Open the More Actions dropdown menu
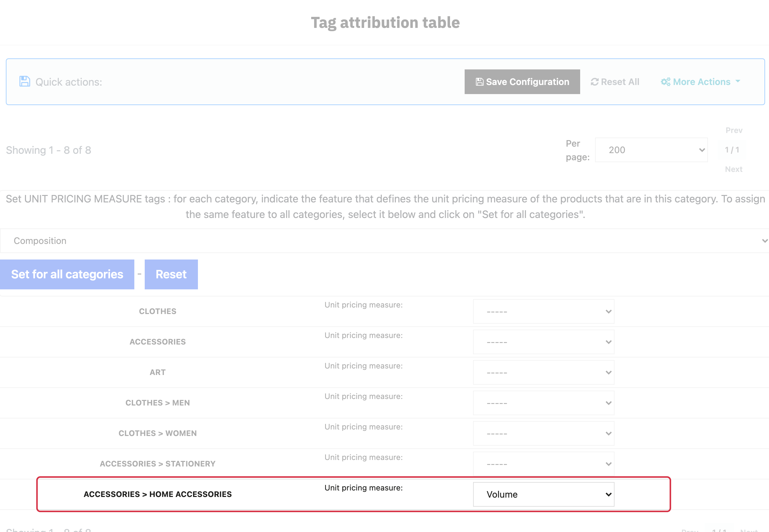Screen dimensions: 769x532 point(700,82)
